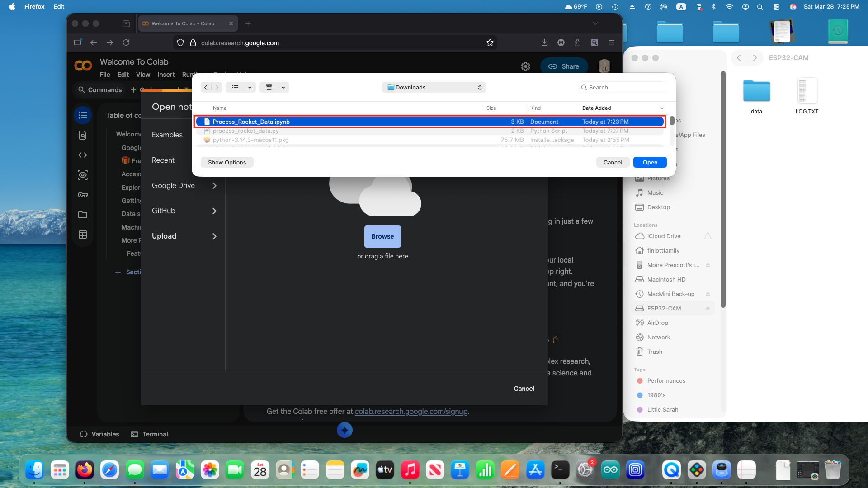
Task: List all Firefox tabs dropdown arrow
Action: point(595,23)
